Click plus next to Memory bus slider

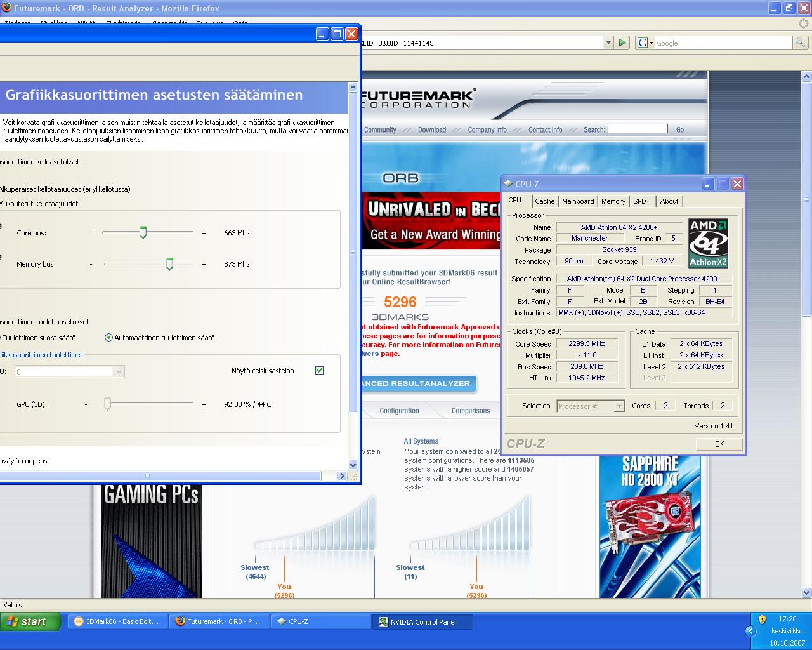[204, 264]
